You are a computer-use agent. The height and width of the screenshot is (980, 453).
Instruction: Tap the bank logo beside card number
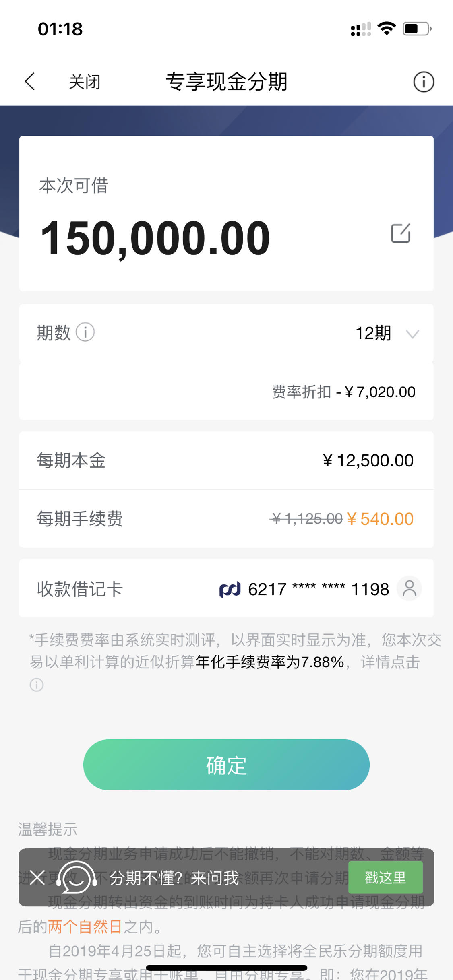click(230, 590)
